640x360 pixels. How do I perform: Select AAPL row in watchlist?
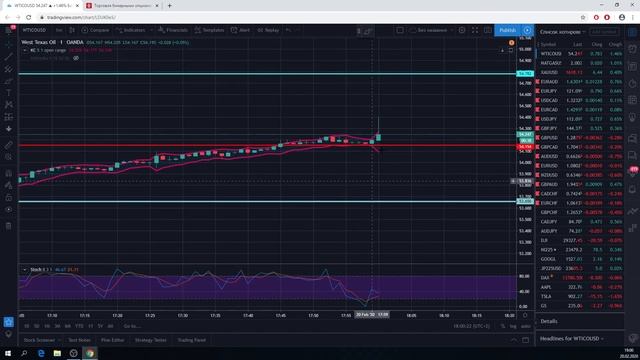tap(580, 287)
